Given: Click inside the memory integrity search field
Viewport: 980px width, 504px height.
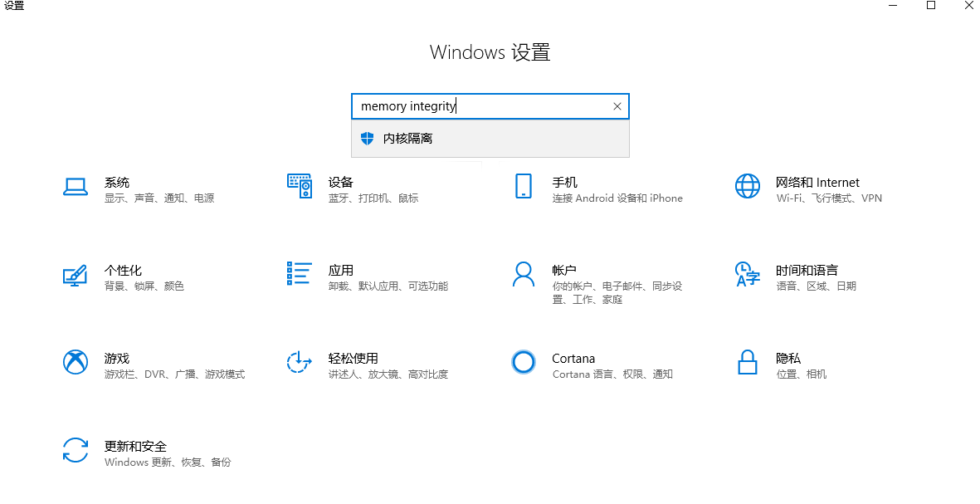Looking at the screenshot, I should click(481, 106).
